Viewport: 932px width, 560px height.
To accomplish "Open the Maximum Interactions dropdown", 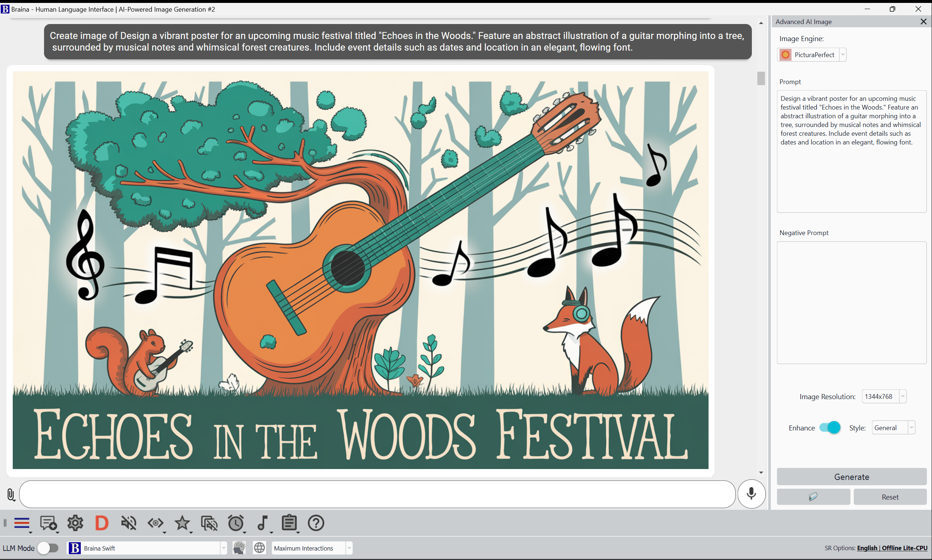I will coord(312,548).
